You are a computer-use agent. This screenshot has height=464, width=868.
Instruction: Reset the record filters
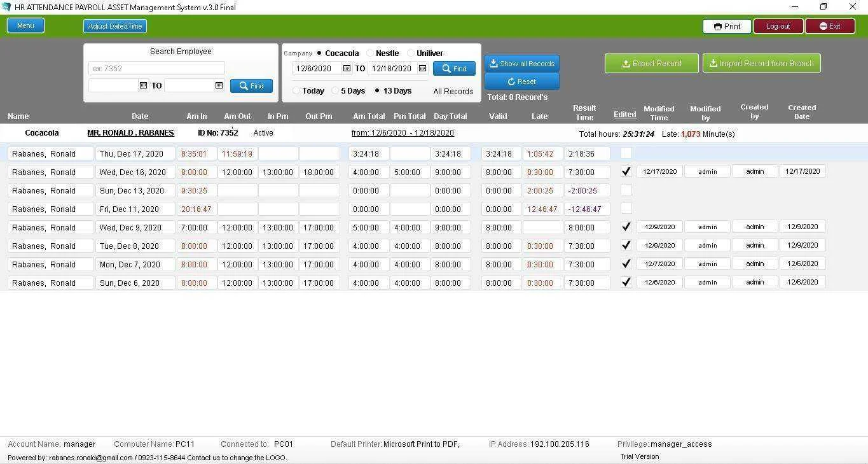pyautogui.click(x=522, y=81)
